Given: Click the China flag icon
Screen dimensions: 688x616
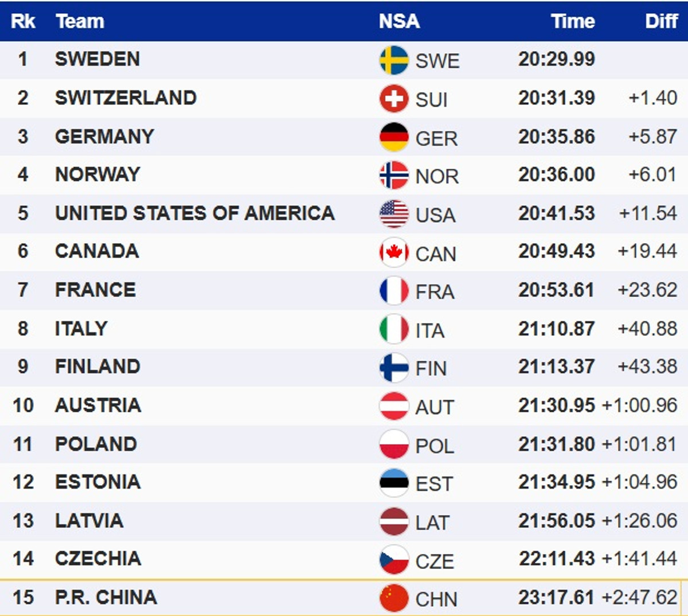Looking at the screenshot, I should point(394,598).
